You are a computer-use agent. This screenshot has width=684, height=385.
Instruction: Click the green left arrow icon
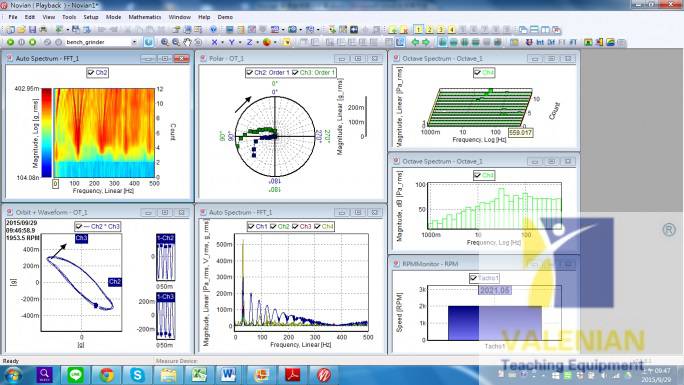415,42
